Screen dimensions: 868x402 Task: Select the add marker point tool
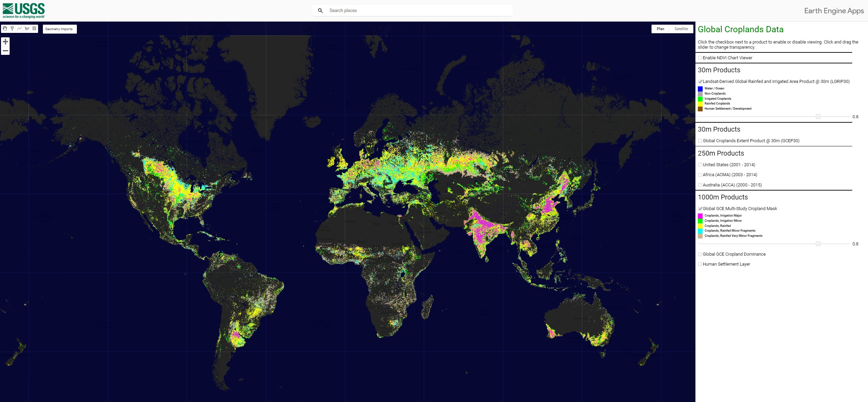point(12,29)
